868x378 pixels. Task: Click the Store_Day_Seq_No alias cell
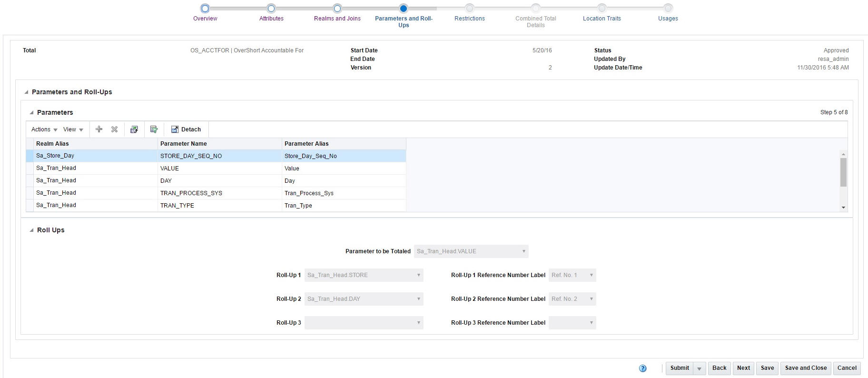344,156
